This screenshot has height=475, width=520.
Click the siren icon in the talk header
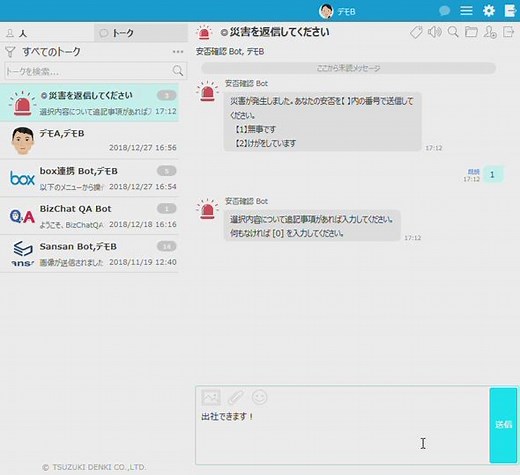point(204,32)
